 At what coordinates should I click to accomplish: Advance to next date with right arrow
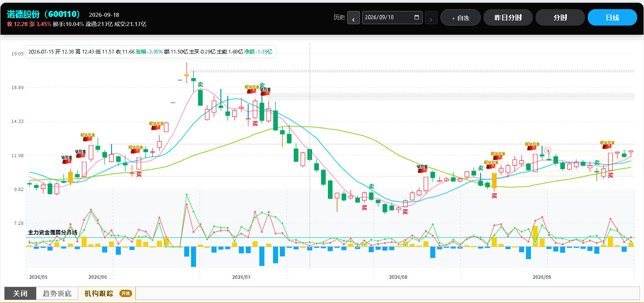431,18
